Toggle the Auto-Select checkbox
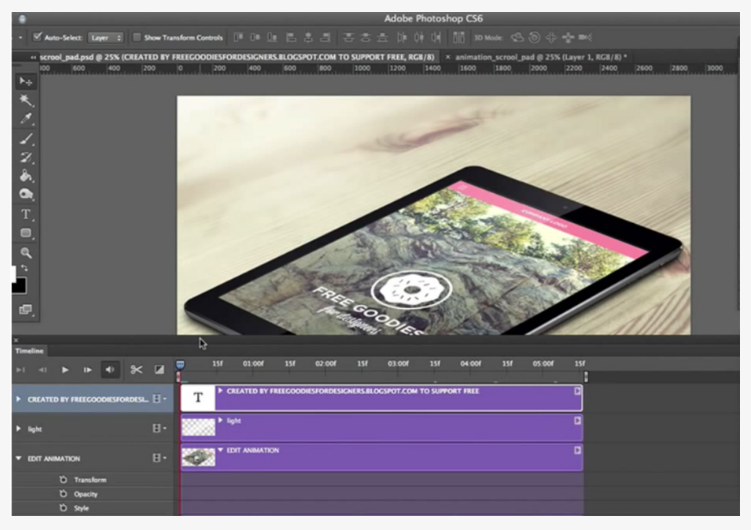Screen dimensions: 751x530 [37, 36]
